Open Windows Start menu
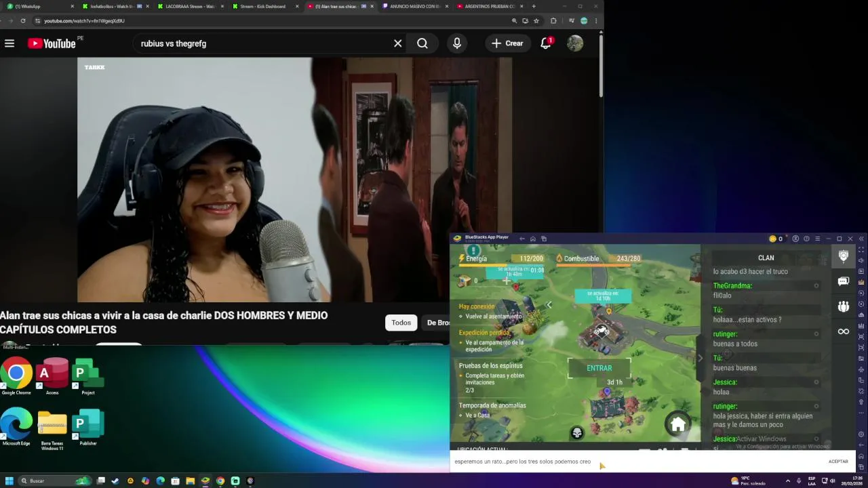 point(10,481)
